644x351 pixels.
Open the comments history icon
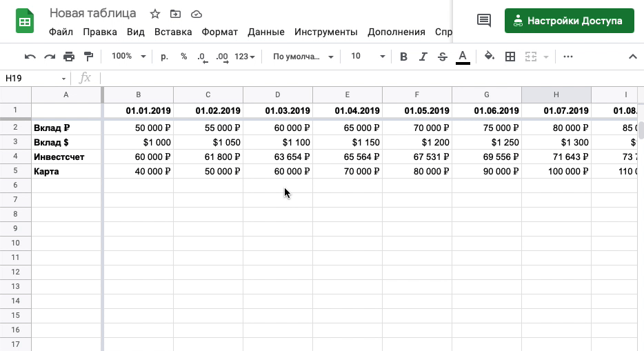(x=484, y=21)
